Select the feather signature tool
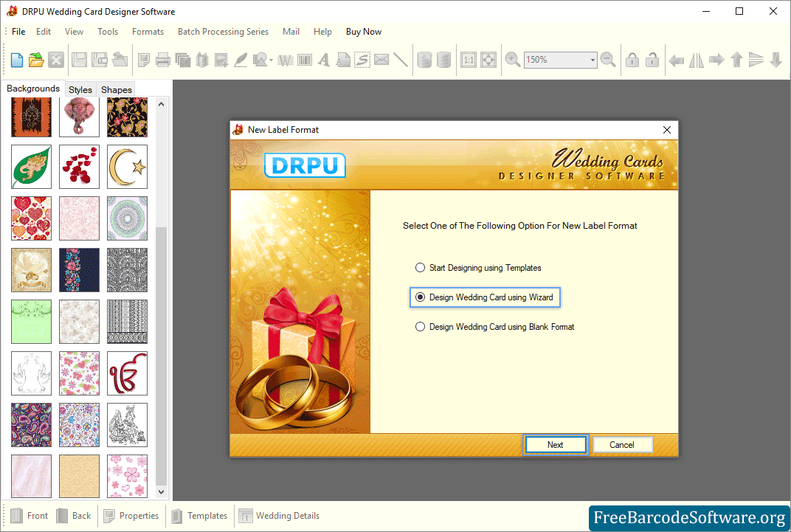This screenshot has height=532, width=791. point(241,60)
